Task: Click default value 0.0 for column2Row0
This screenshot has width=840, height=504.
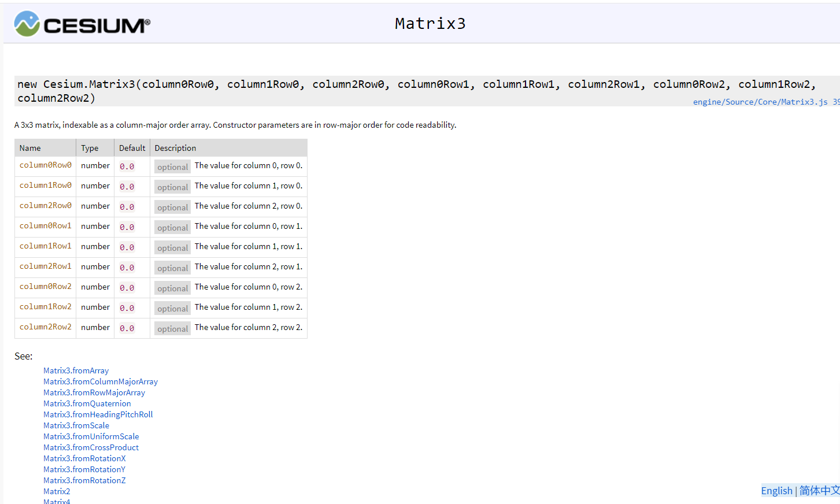Action: (x=127, y=207)
